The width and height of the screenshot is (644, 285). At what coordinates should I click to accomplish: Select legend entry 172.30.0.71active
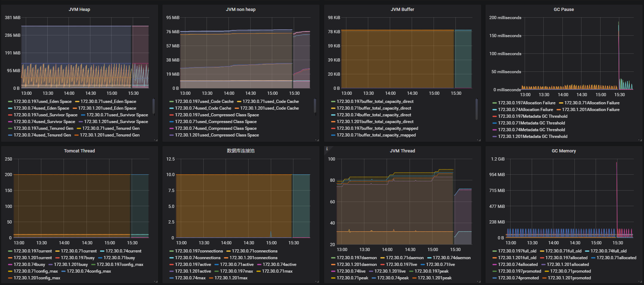tap(237, 264)
